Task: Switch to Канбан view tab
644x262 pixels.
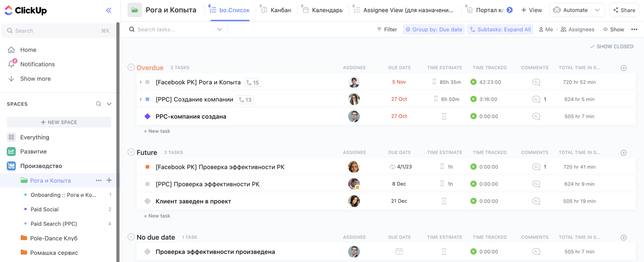Action: click(276, 10)
